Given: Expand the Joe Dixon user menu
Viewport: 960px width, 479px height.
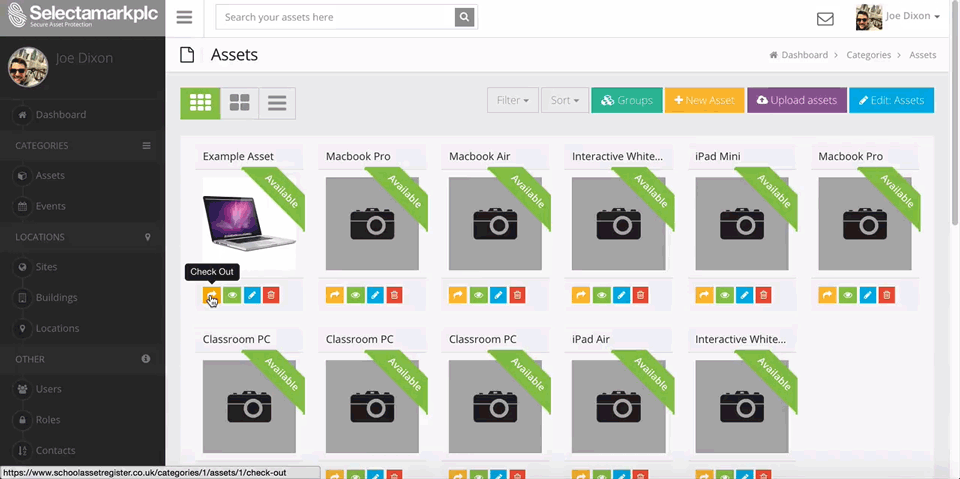Looking at the screenshot, I should tap(898, 17).
